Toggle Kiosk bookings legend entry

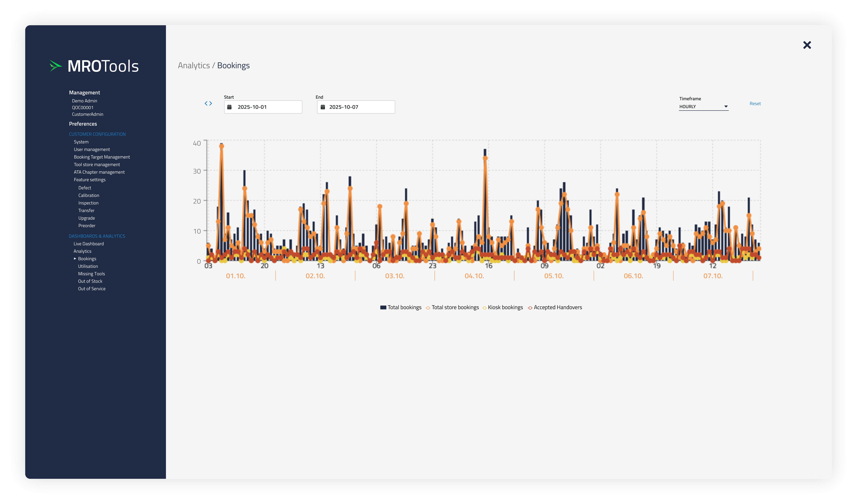click(x=503, y=307)
